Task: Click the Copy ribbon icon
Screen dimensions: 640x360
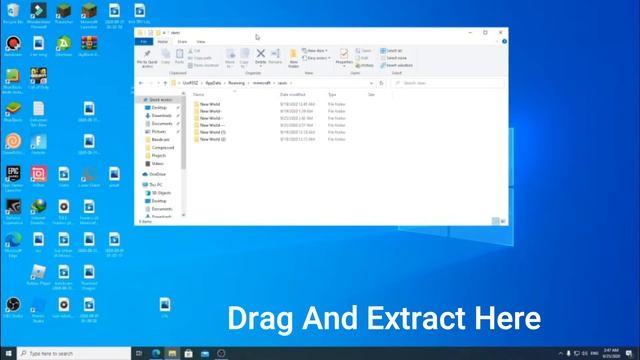Action: pyautogui.click(x=165, y=57)
